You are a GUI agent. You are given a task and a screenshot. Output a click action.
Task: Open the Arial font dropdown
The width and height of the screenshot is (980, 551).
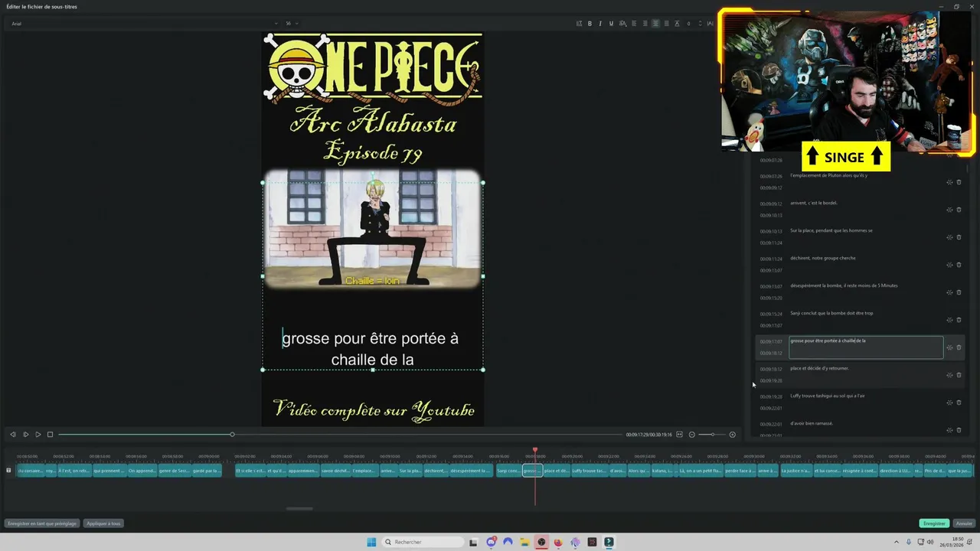[144, 24]
